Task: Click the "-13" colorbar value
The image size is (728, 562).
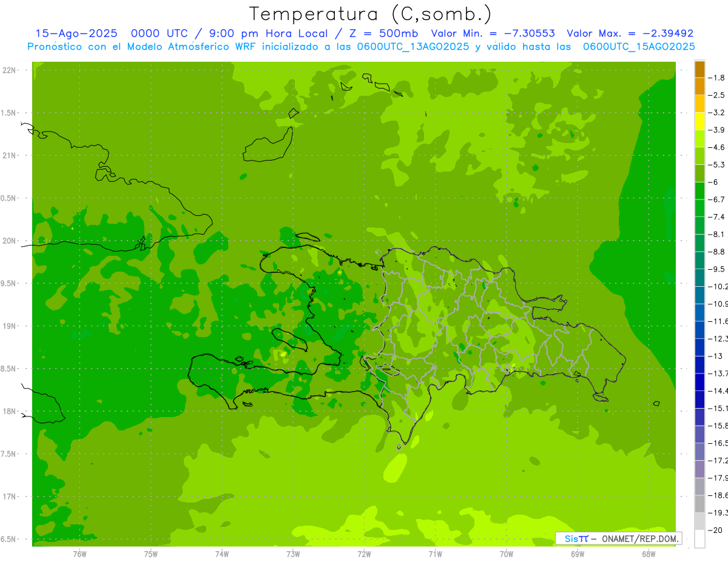Action: [716, 356]
